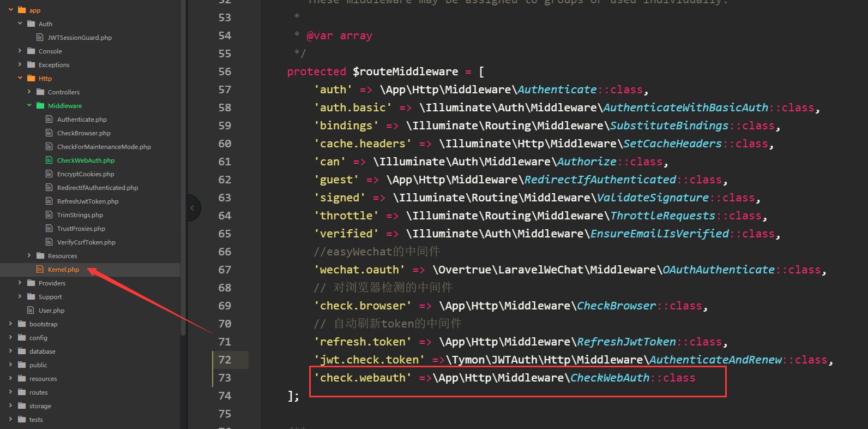Collapse the Middleware folder chevron

[29, 105]
